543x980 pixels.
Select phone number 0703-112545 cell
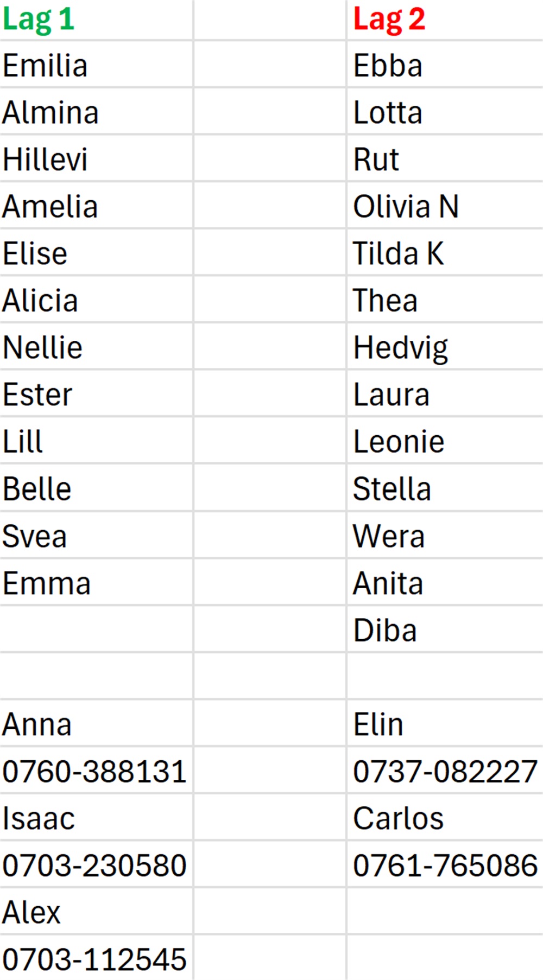(x=94, y=959)
